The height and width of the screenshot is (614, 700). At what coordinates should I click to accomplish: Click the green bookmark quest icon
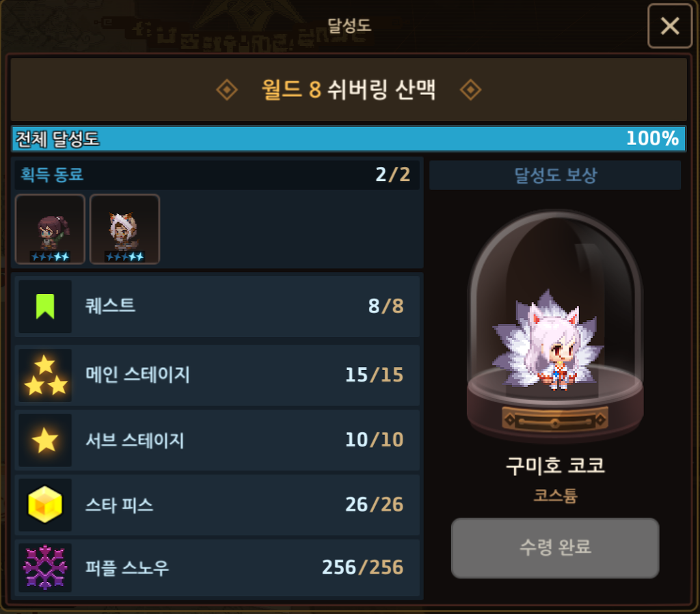[x=45, y=306]
